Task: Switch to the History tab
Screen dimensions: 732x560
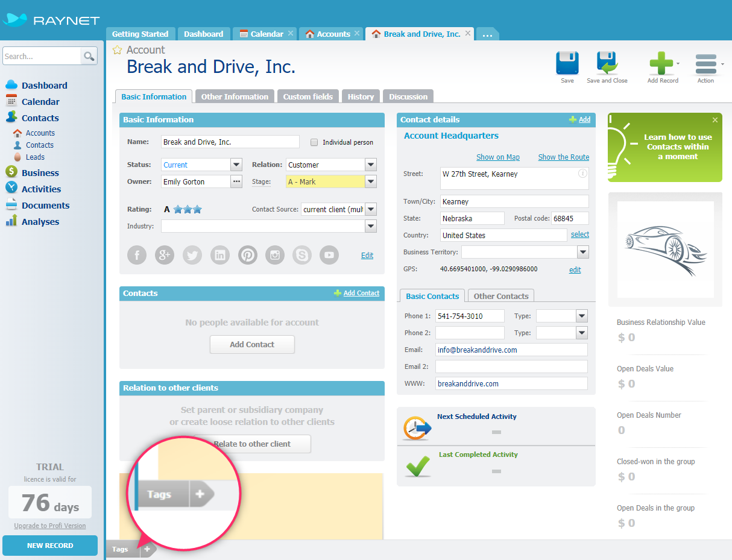Action: tap(361, 96)
